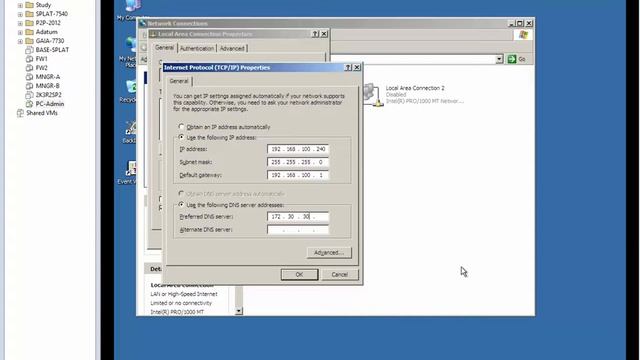Viewport: 640px width, 360px height.
Task: Select the GAIA-7730 folder icon
Action: 29,41
